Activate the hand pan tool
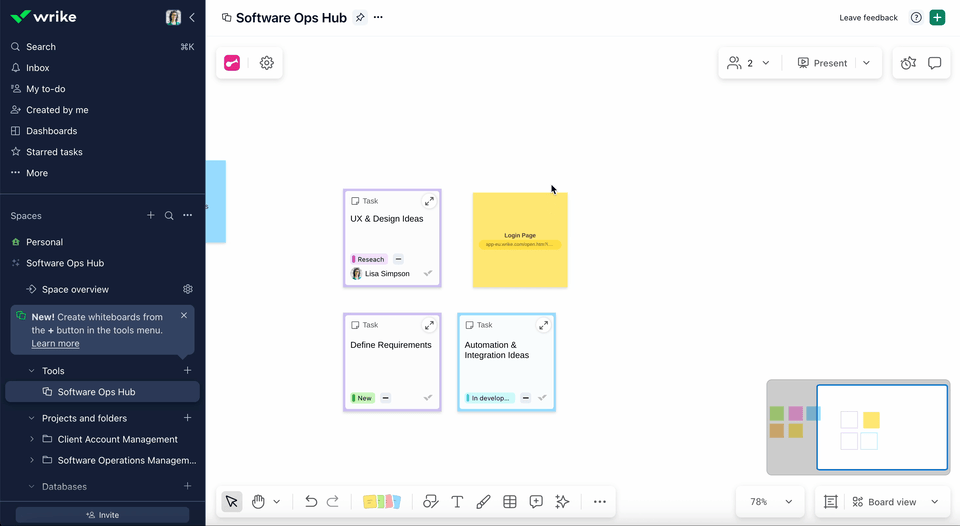This screenshot has height=526, width=960. click(258, 502)
